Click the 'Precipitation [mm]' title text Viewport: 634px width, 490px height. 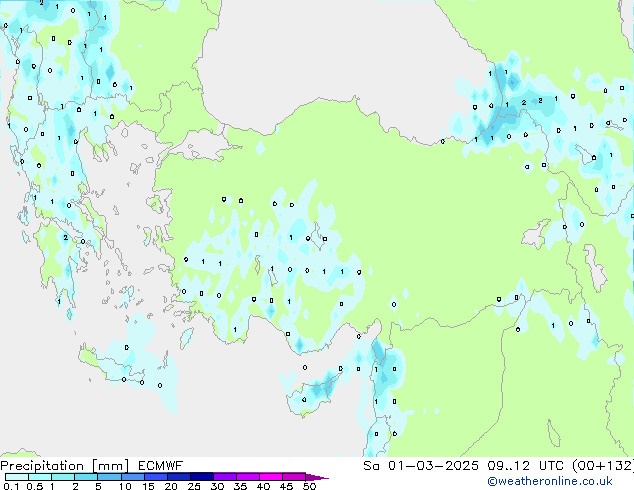click(65, 466)
